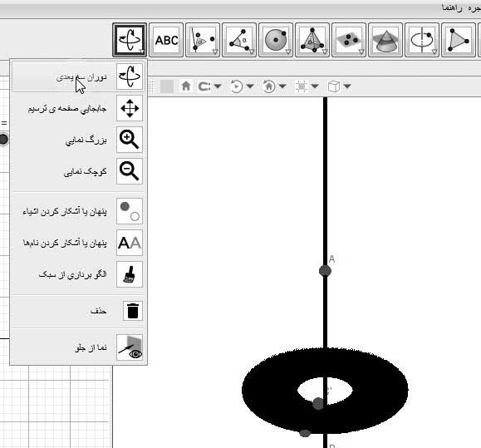Expand the reflect tool's corner arrow
481x448 pixels.
point(215,52)
